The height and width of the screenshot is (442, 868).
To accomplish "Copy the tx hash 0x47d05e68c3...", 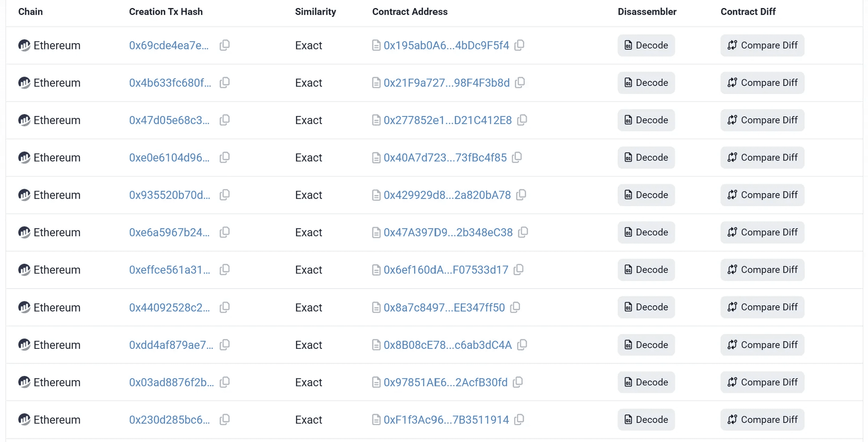I will 225,120.
